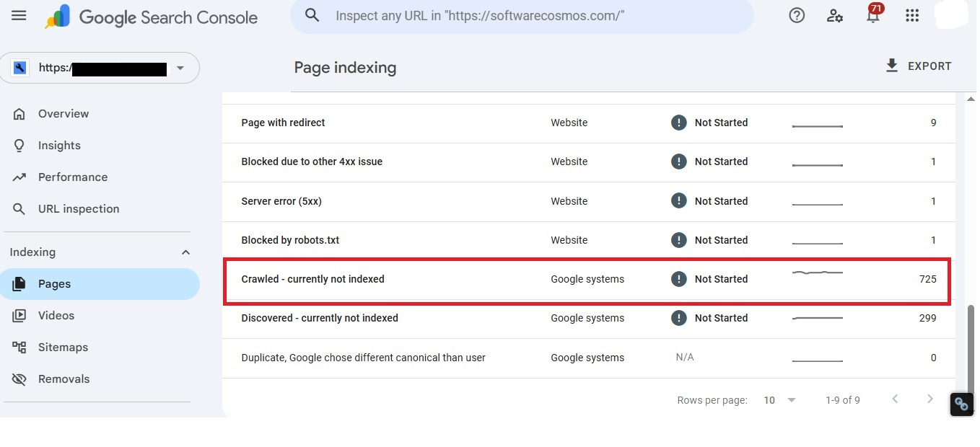980x447 pixels.
Task: Click the 725 pages count
Action: point(927,279)
